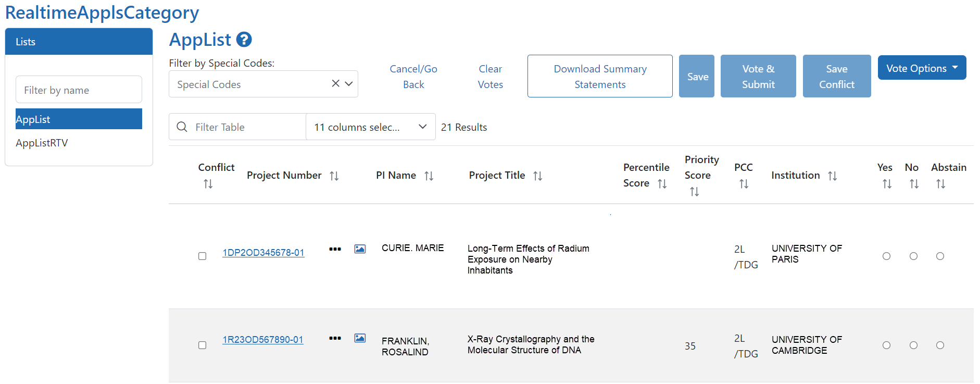Expand the Special Codes dropdown
This screenshot has height=384, width=980.
tap(349, 84)
